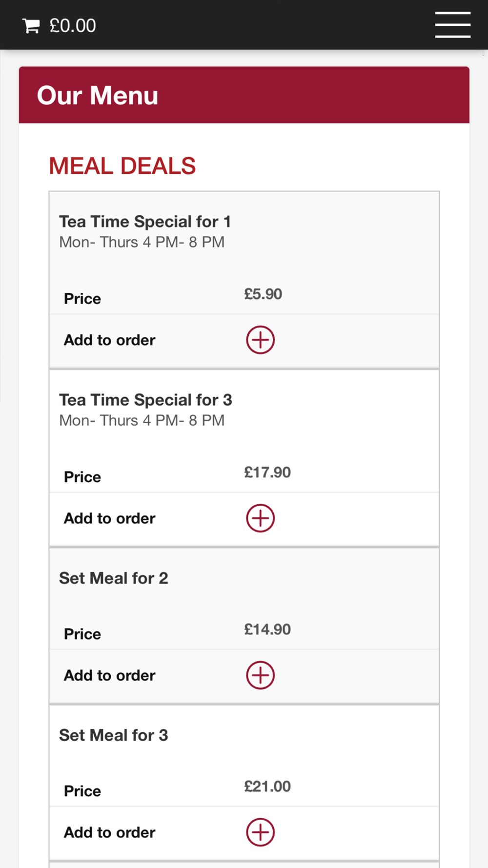Click the Our Menu header banner
Screen dimensions: 488x868
pyautogui.click(x=244, y=95)
